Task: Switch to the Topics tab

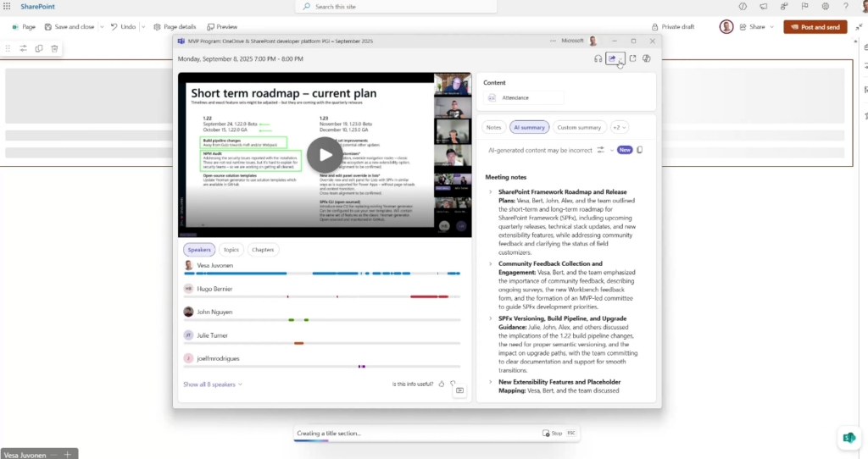Action: pyautogui.click(x=231, y=250)
